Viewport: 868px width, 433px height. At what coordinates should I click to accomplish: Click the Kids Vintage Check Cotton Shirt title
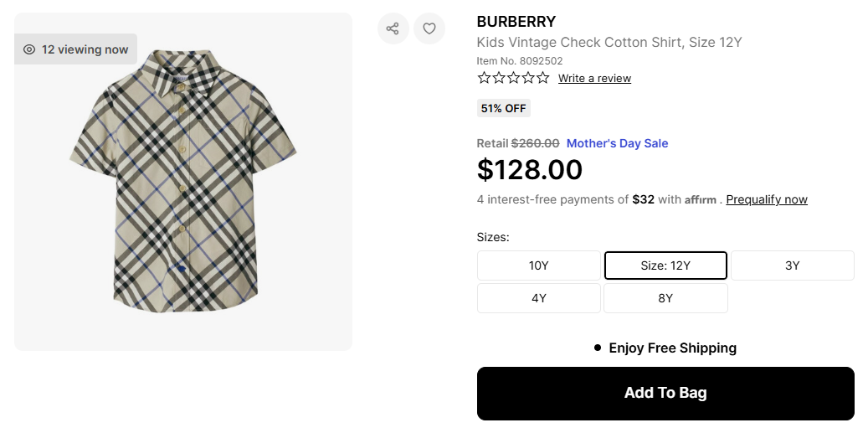click(609, 43)
